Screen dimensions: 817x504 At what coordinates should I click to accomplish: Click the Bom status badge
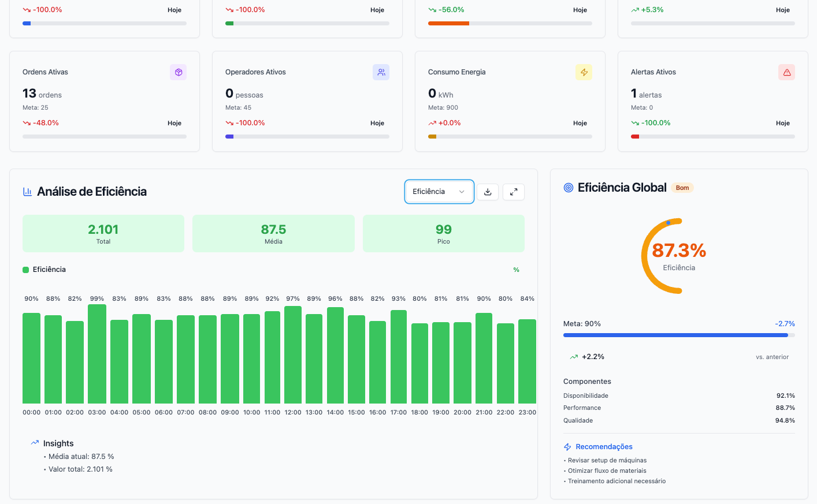pos(682,188)
